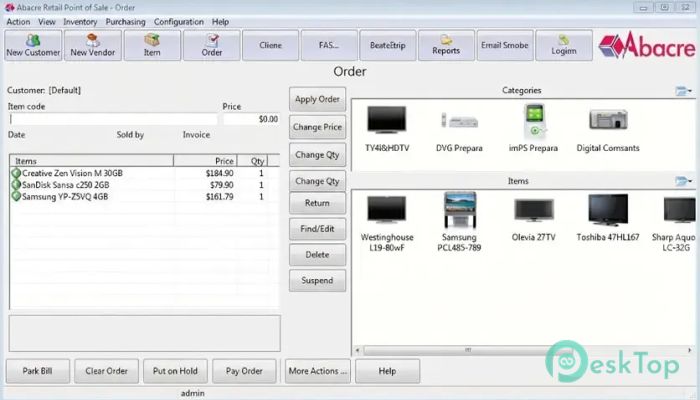Click the Price field showing $0.00

[x=251, y=119]
